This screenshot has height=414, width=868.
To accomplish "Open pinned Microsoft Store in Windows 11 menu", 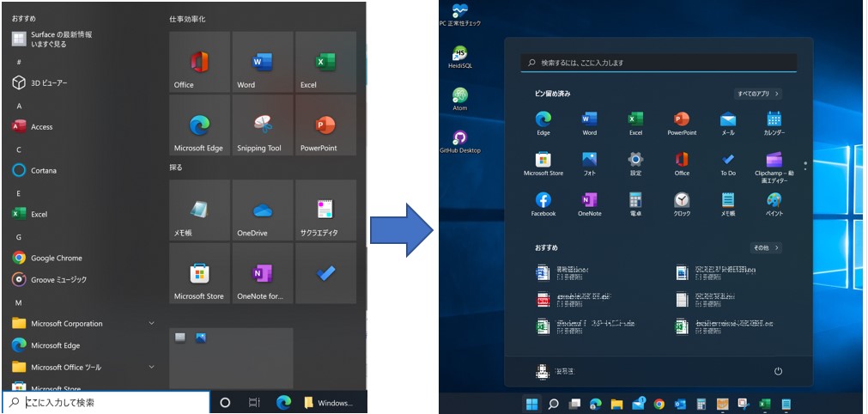I will 543,164.
